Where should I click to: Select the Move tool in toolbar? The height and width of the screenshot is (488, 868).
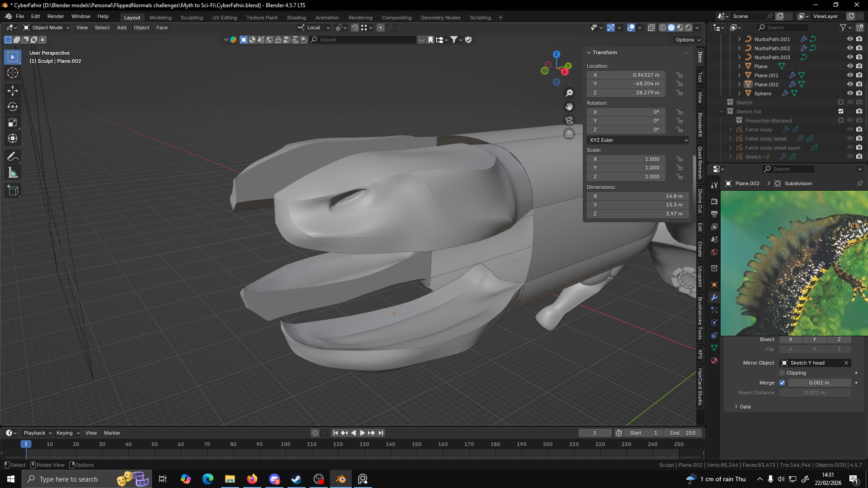[13, 91]
